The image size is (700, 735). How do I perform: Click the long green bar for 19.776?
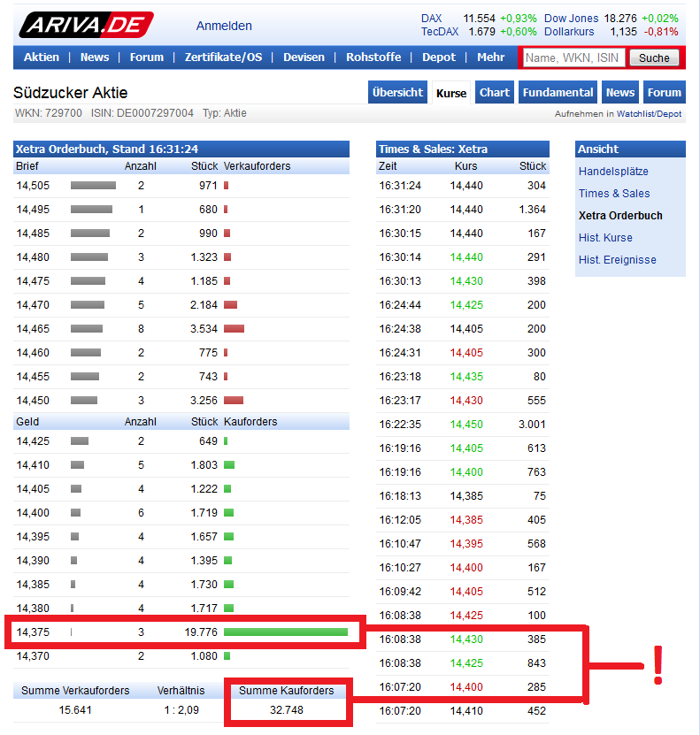click(x=286, y=632)
